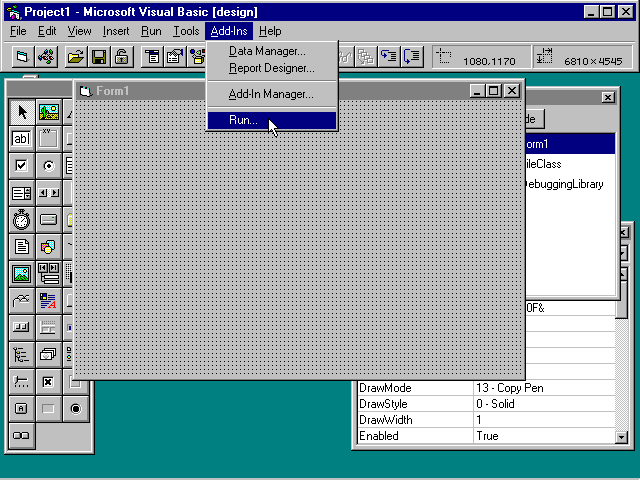Select the Pointer tool in the toolbox
640x480 pixels.
coord(21,112)
